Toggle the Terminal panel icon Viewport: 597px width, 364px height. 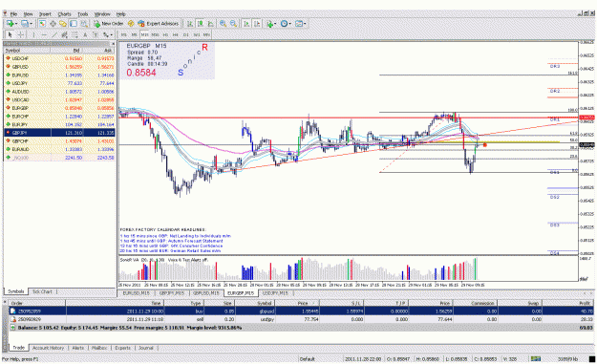click(74, 24)
